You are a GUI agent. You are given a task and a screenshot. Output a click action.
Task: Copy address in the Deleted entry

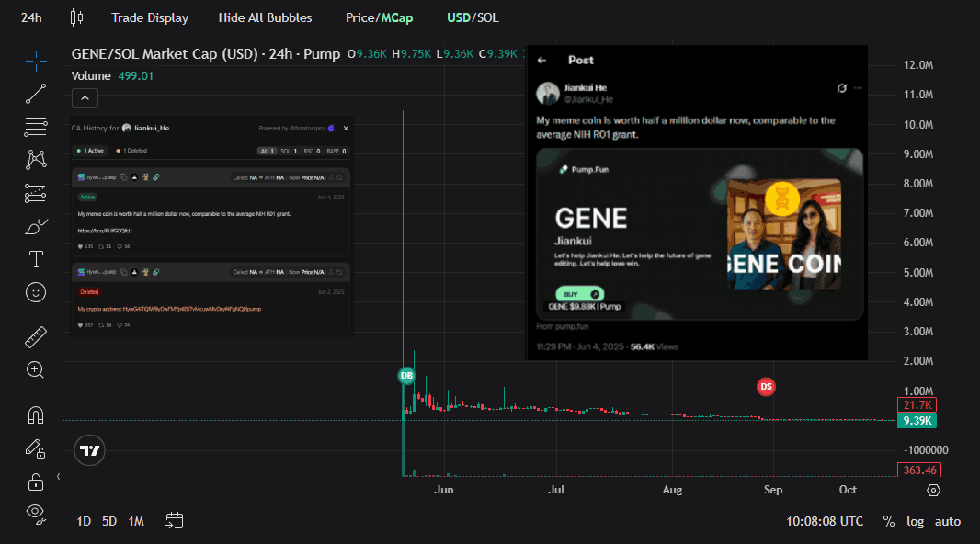click(x=124, y=272)
